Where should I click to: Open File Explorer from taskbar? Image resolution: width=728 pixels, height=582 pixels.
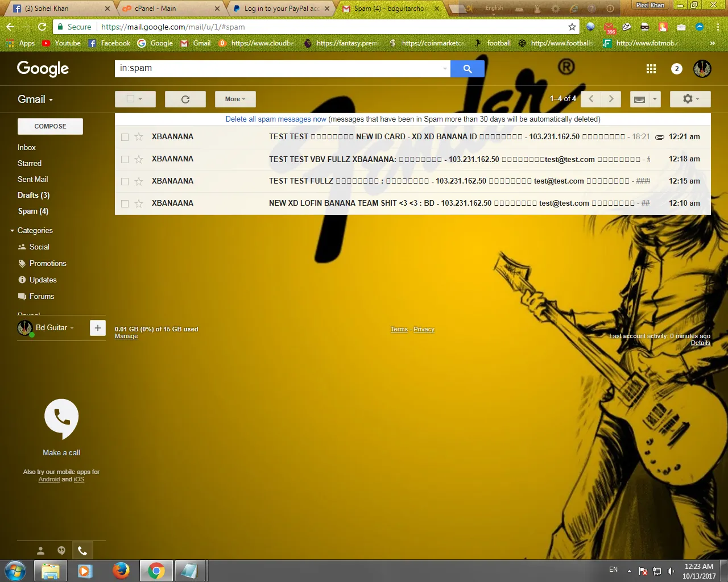click(50, 571)
